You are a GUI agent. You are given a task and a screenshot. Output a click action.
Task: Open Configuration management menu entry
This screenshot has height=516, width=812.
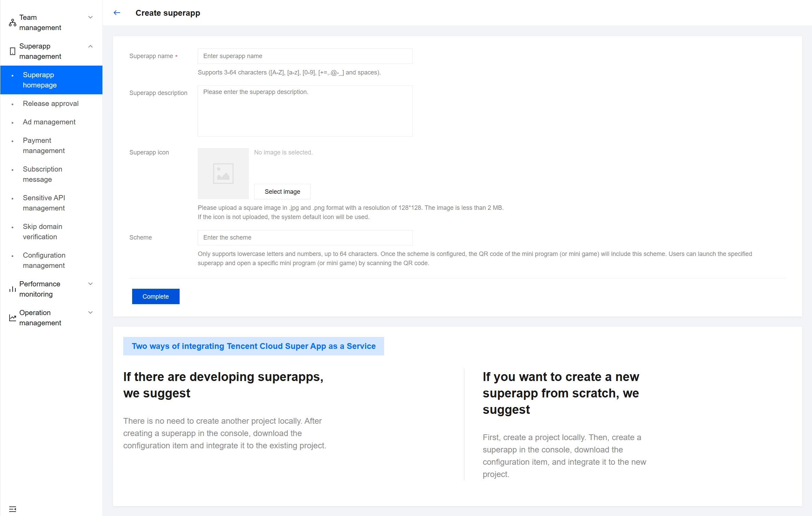44,260
